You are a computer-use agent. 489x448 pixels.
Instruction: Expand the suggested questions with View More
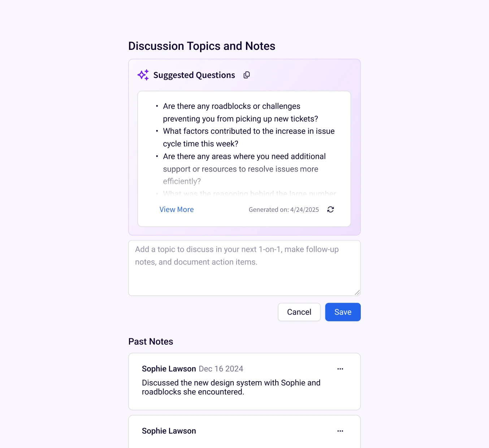[177, 210]
